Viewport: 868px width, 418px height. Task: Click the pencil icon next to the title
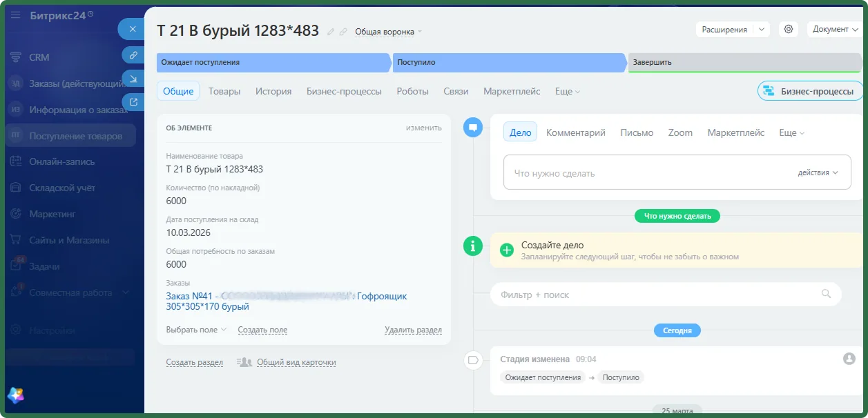(331, 32)
